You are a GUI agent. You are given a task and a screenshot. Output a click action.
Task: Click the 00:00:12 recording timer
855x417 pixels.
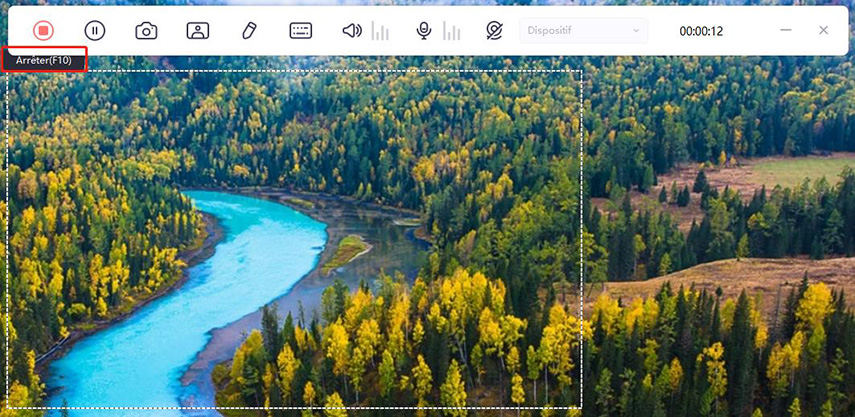pos(701,31)
